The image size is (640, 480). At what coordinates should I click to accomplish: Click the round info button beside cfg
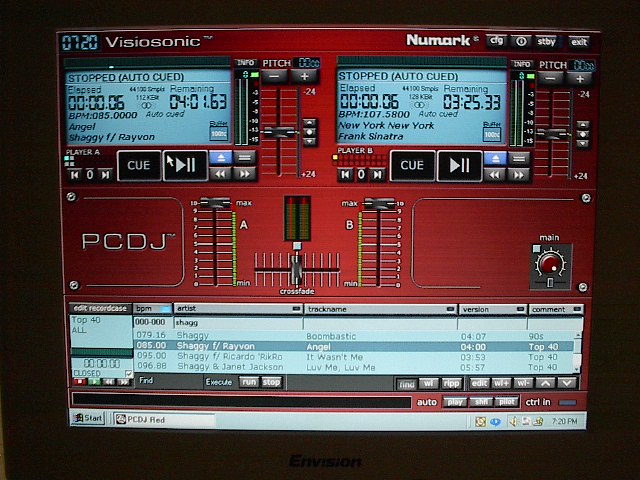[521, 41]
